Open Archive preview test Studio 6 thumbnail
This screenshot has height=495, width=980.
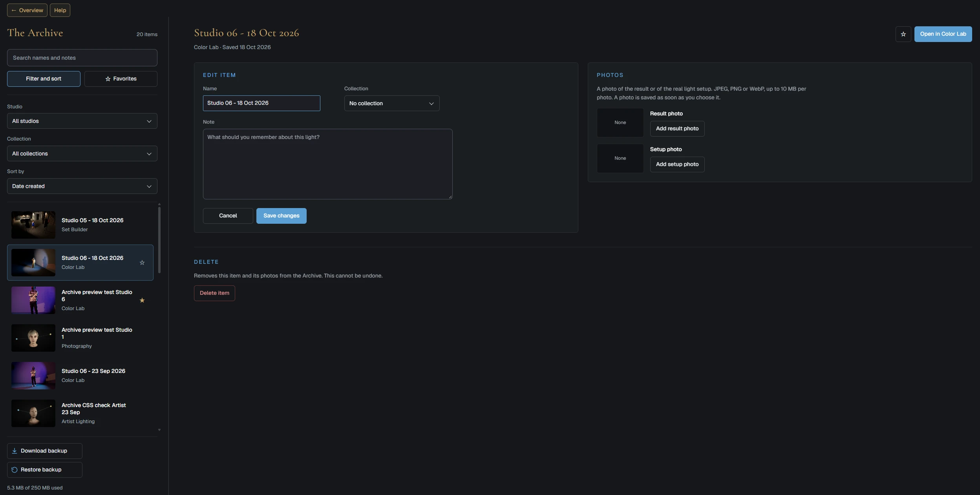(x=33, y=300)
